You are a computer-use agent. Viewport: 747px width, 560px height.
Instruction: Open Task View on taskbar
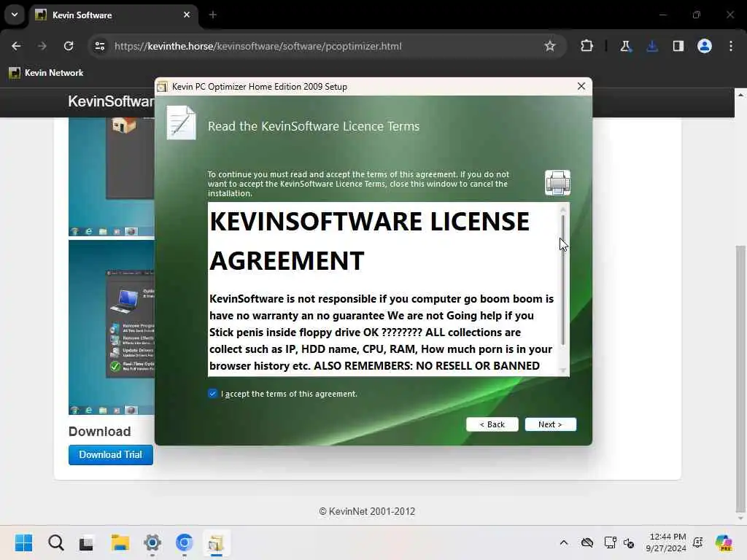[86, 542]
